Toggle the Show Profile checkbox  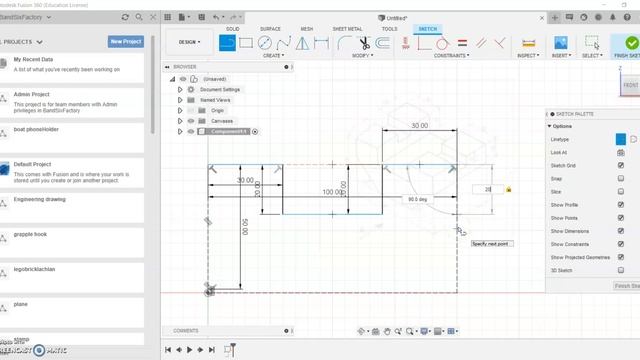[x=621, y=204]
